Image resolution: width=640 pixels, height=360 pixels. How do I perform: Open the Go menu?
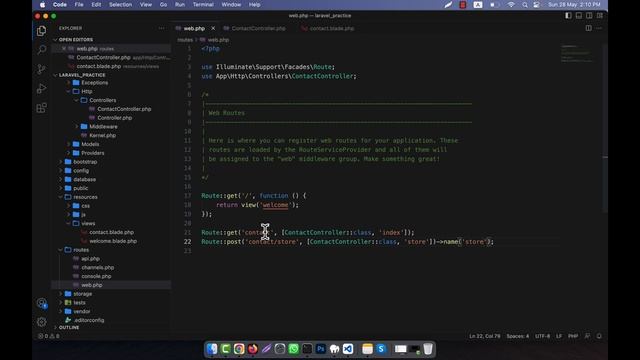163,5
